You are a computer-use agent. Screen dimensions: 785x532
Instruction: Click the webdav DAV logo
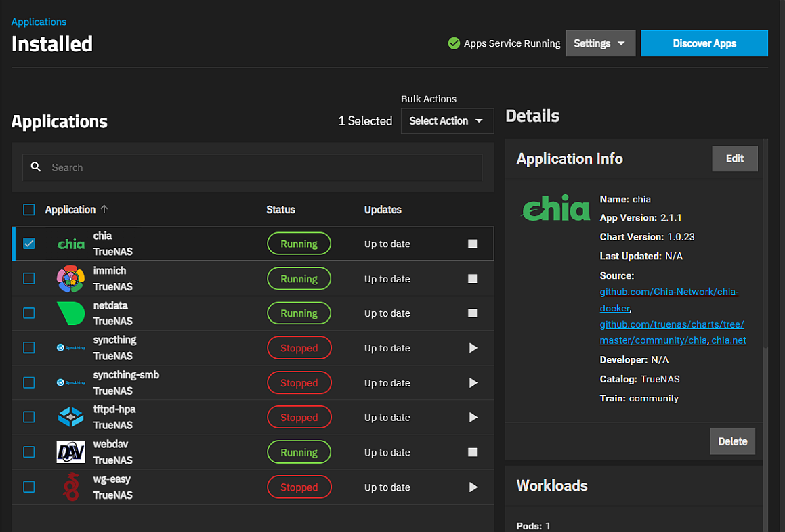(x=70, y=452)
